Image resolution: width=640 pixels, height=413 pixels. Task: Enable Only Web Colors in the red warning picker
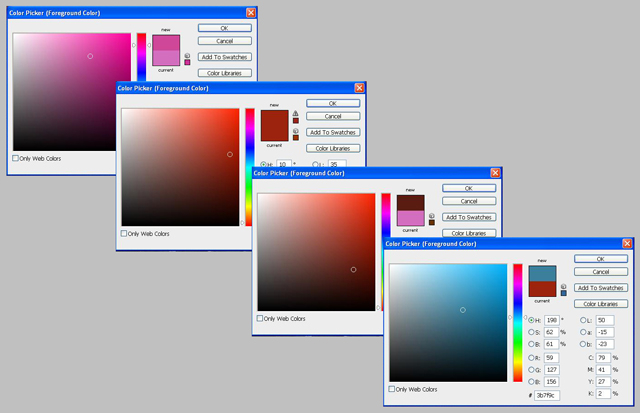click(x=124, y=233)
